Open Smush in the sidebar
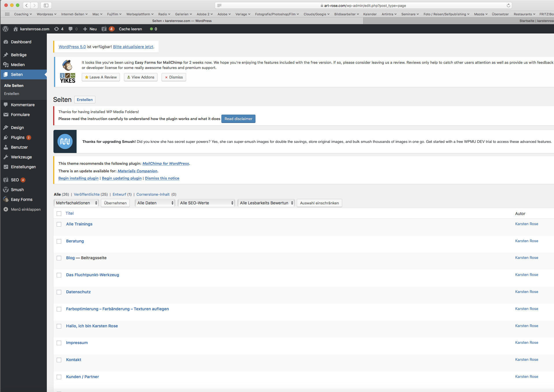Screen dimensions: 554x392 (17, 190)
